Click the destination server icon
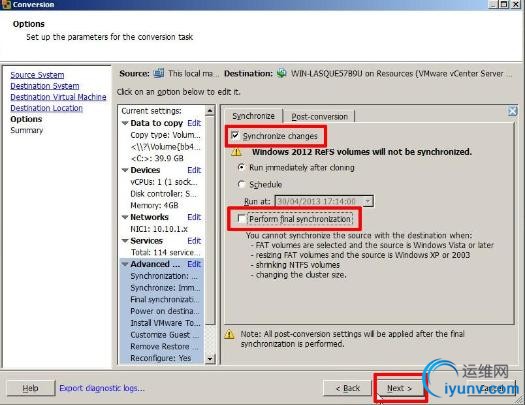The width and height of the screenshot is (525, 405). 282,73
